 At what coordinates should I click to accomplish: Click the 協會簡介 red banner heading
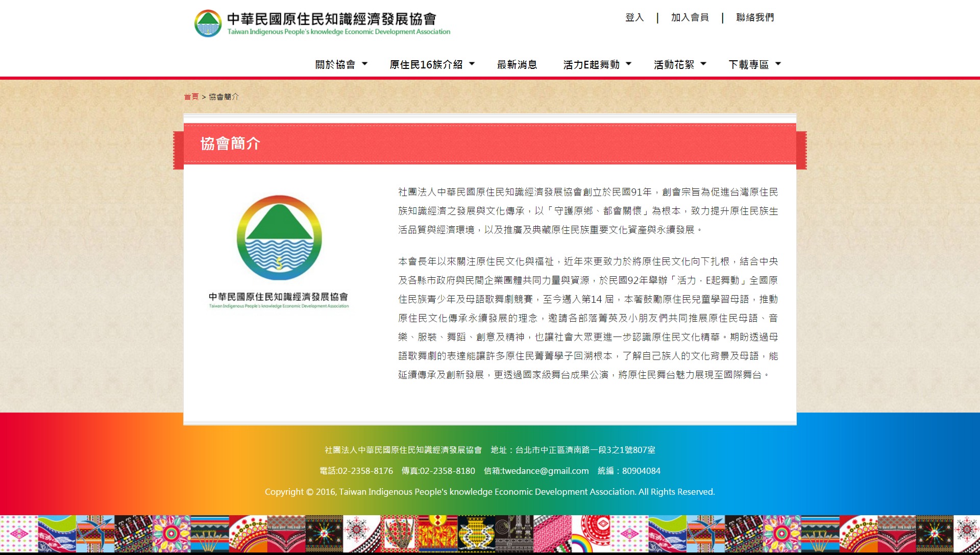pos(230,143)
